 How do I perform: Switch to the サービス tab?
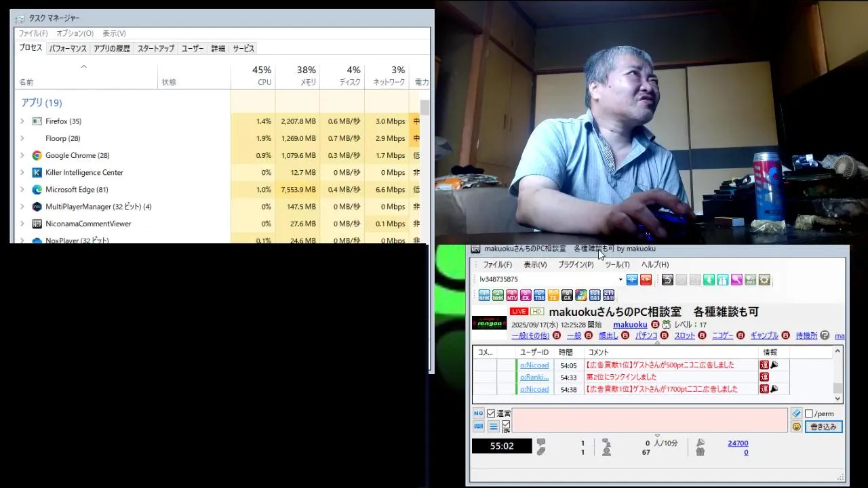pos(243,48)
